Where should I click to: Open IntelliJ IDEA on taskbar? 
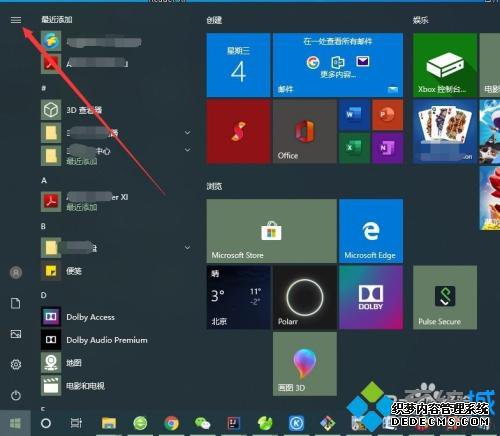234,423
